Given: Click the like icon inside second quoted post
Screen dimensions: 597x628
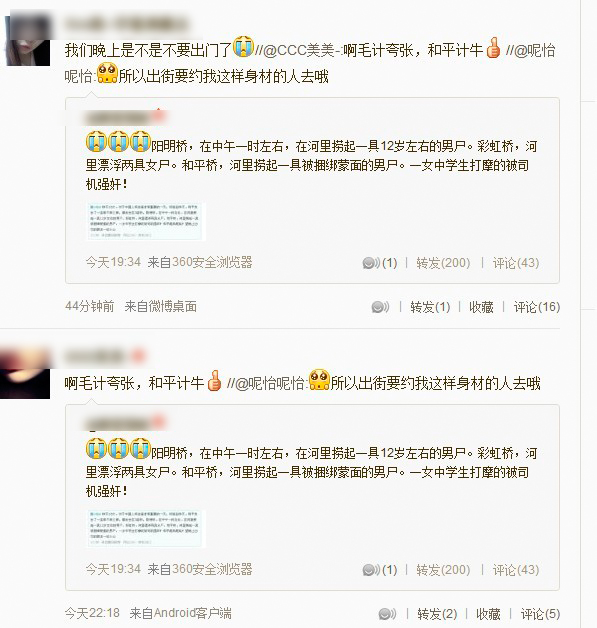Looking at the screenshot, I should pos(371,570).
